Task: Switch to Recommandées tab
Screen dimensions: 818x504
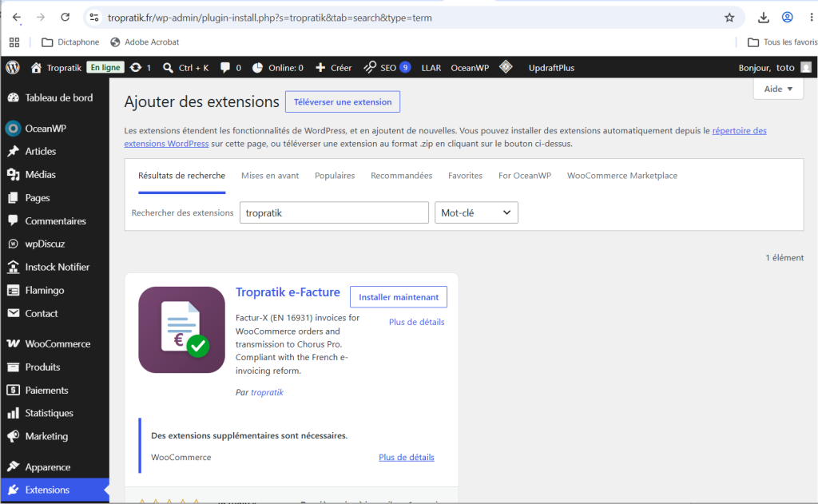Action: pyautogui.click(x=401, y=176)
